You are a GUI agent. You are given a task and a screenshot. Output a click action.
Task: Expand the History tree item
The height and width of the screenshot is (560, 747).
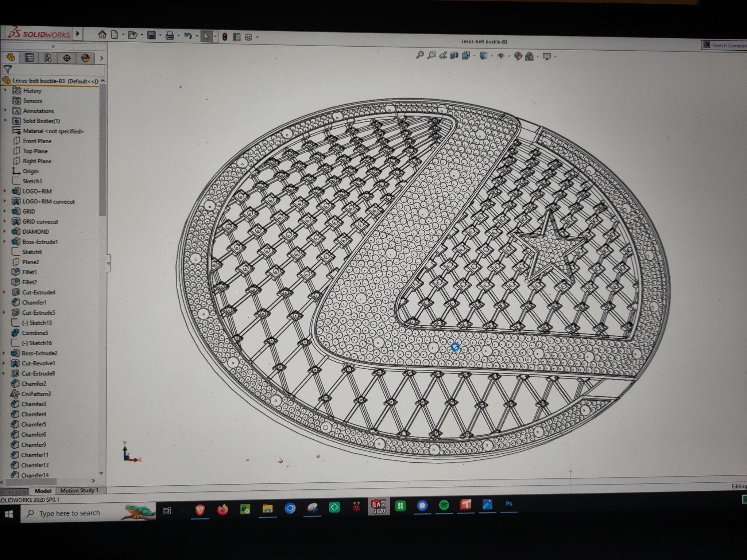5,90
